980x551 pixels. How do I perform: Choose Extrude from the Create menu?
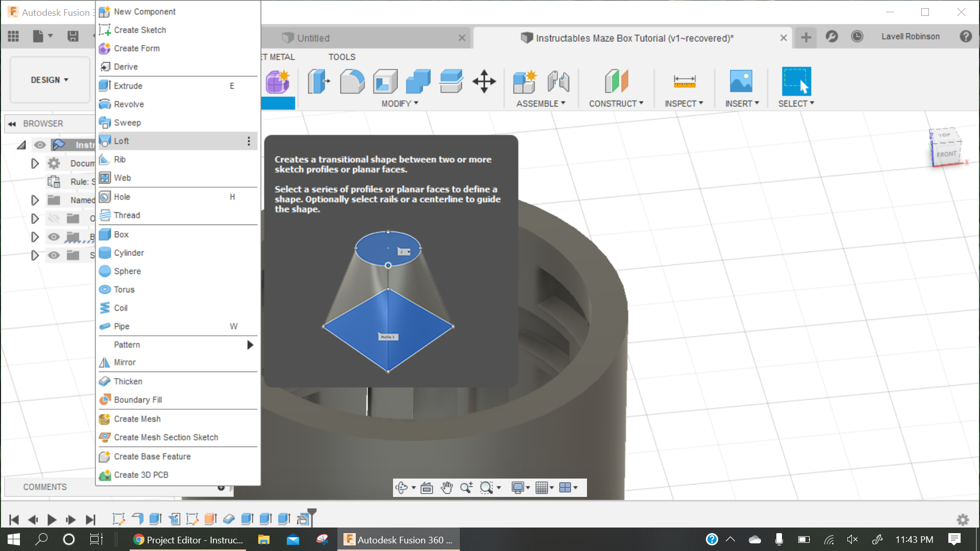pyautogui.click(x=178, y=86)
